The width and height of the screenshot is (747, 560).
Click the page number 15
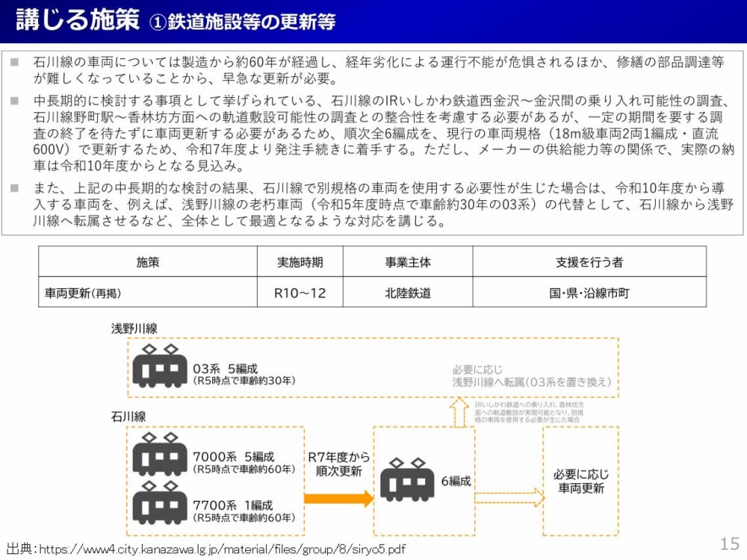pyautogui.click(x=728, y=543)
